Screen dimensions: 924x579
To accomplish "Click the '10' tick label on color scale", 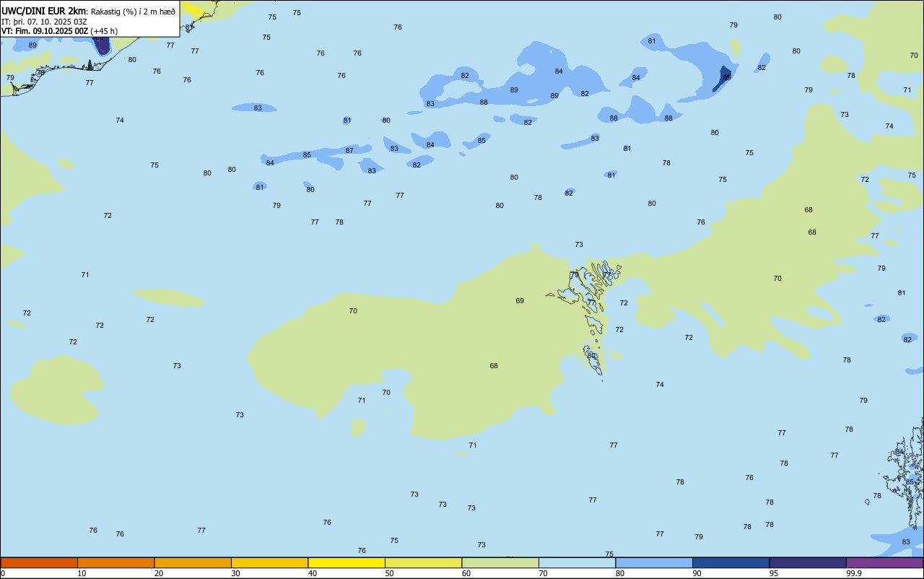I will [82, 573].
